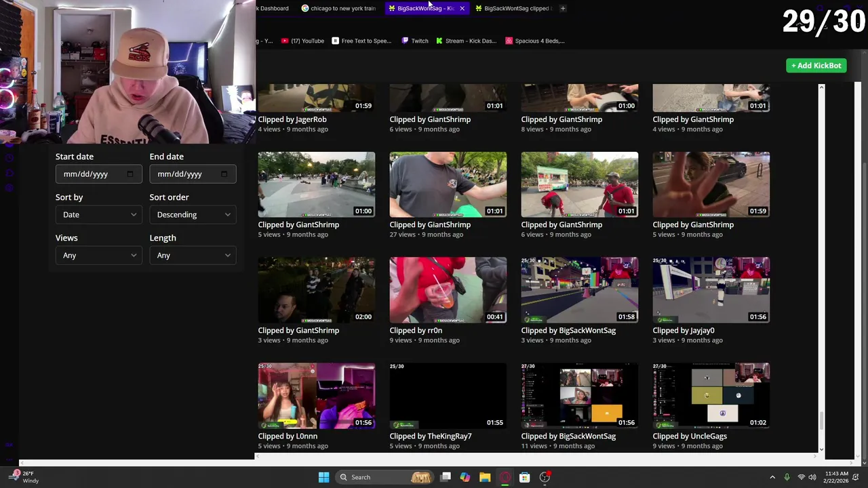Open a new browser tab
Image resolution: width=868 pixels, height=488 pixels.
coord(563,8)
